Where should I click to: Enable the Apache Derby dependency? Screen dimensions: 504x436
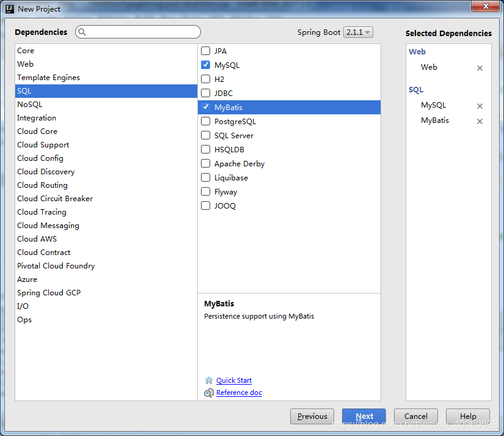[205, 163]
